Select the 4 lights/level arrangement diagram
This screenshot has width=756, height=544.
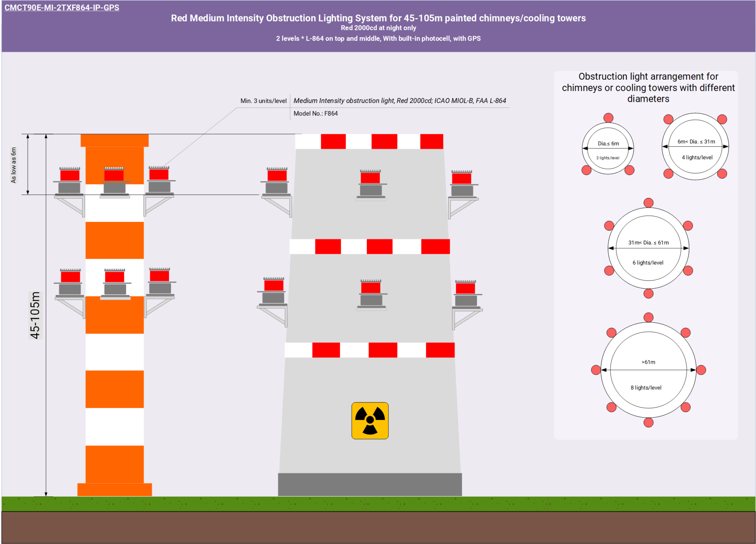695,146
